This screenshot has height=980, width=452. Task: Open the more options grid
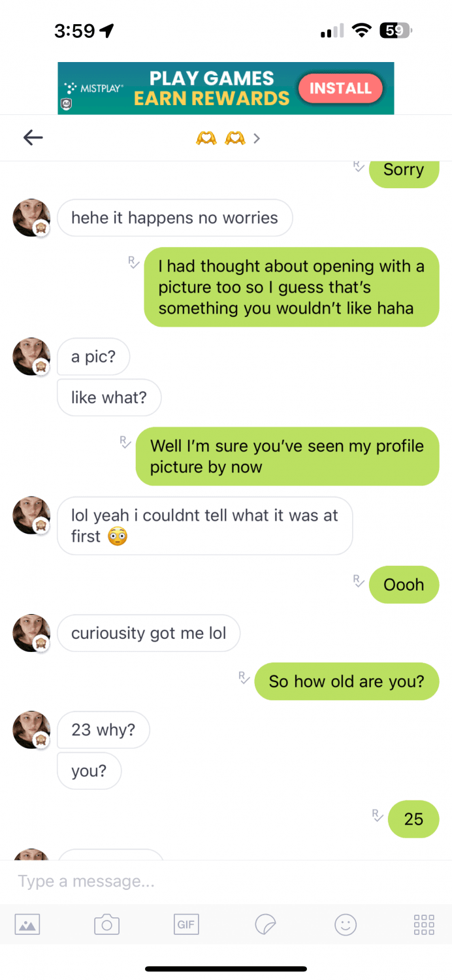coord(423,924)
